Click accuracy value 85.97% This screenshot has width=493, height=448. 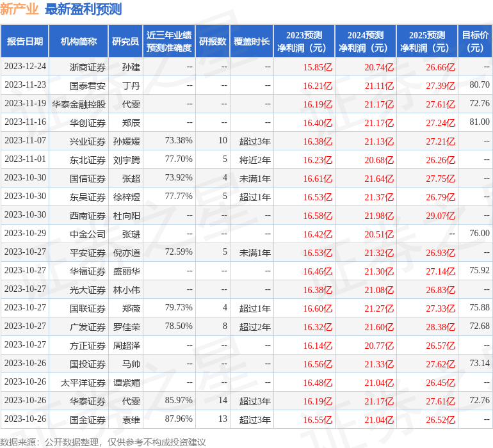pos(179,400)
